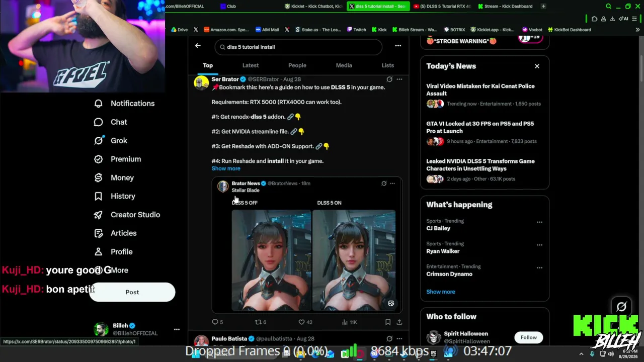The height and width of the screenshot is (362, 644).
Task: Click the image edit icon on Stellar Blade photo
Action: 391,304
